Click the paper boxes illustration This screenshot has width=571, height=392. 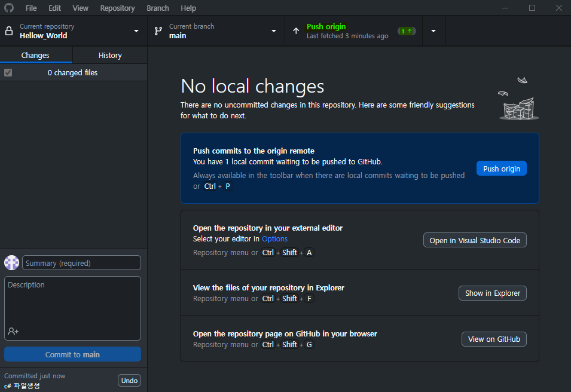pos(518,99)
